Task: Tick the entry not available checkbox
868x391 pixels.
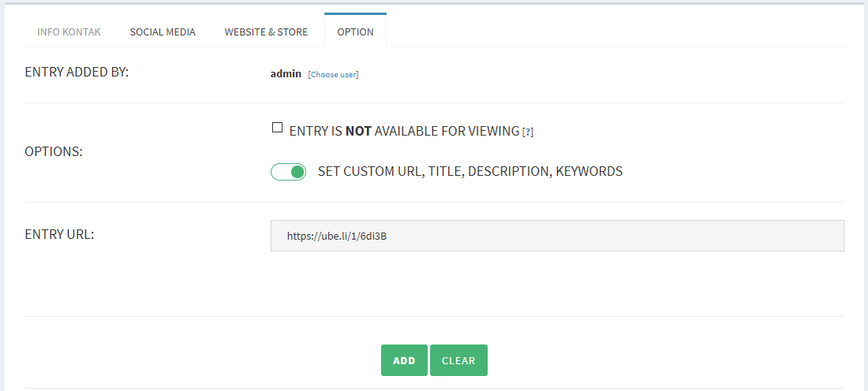Action: tap(277, 128)
